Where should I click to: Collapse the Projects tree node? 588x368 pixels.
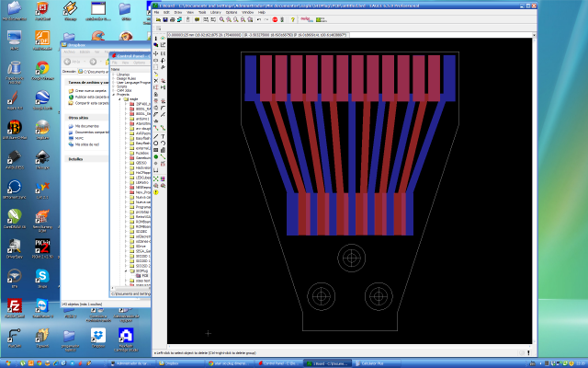point(113,97)
